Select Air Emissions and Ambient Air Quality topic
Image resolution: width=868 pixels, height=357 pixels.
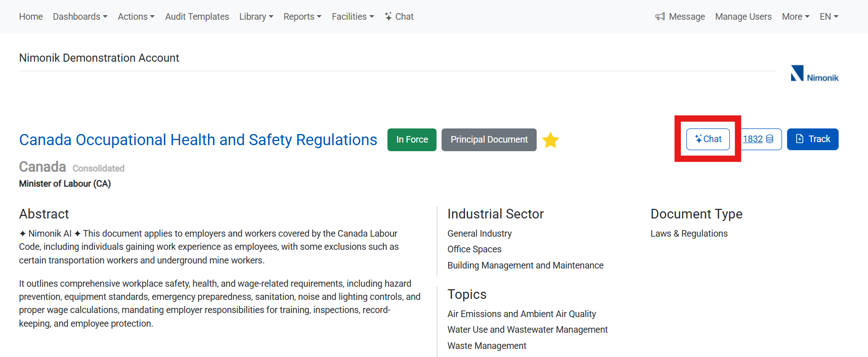pos(522,314)
